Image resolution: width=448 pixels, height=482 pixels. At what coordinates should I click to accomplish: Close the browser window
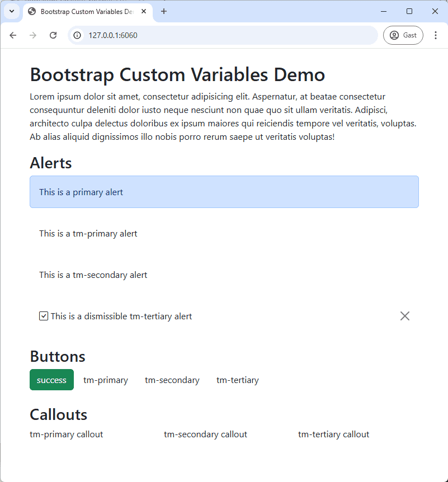tap(435, 11)
